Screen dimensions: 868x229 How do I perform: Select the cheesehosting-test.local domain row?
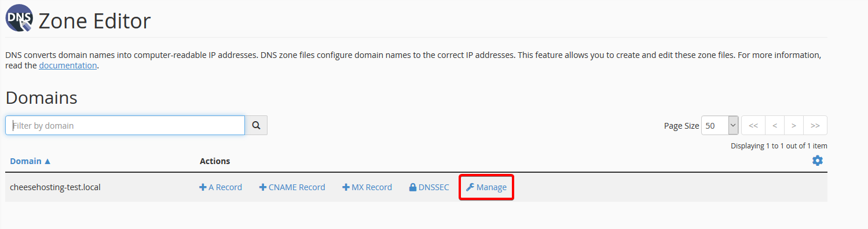(x=416, y=187)
